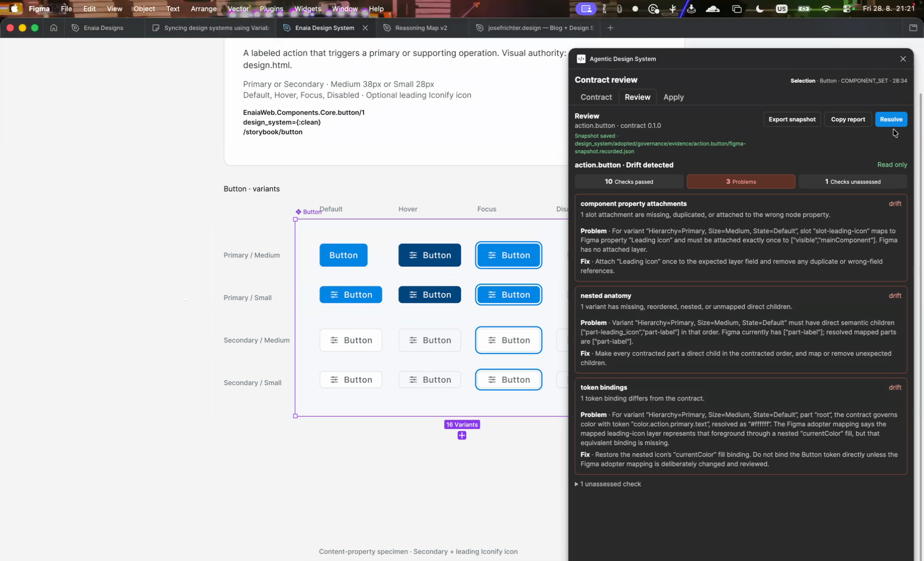Select Primary Small Focus button variant
The image size is (924, 561).
click(x=508, y=295)
